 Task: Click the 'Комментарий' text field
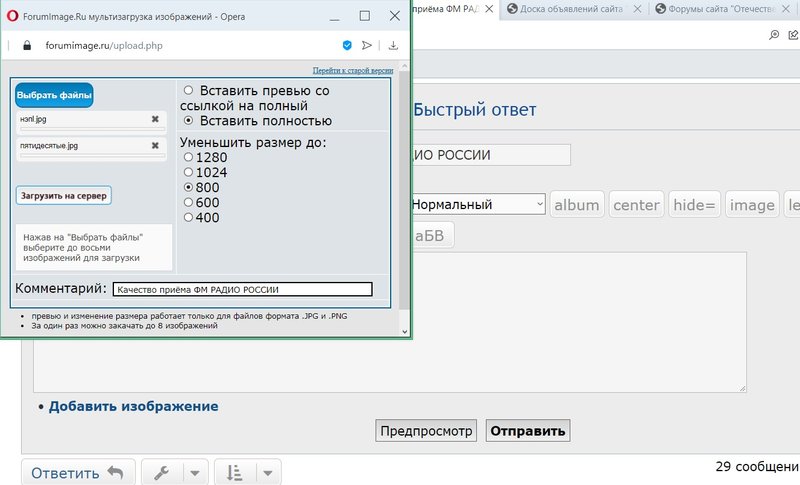pyautogui.click(x=242, y=289)
